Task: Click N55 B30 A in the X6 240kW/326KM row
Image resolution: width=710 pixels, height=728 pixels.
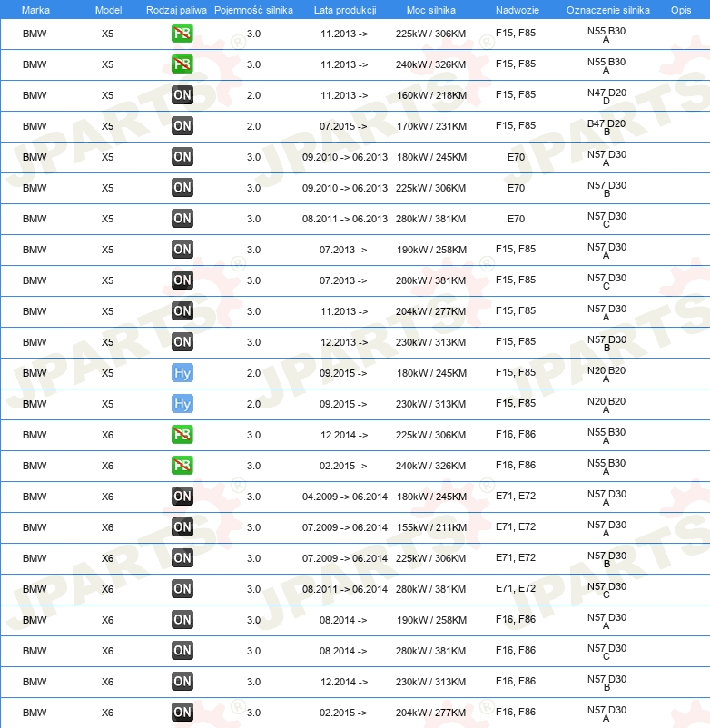Action: click(x=606, y=467)
